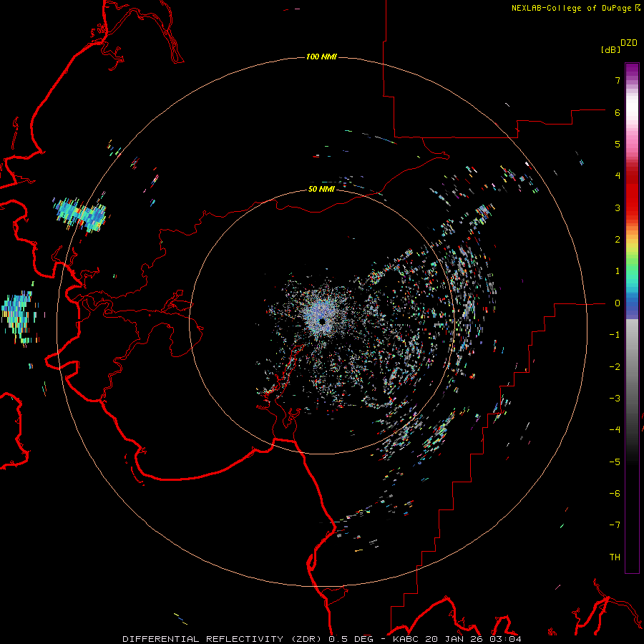Image resolution: width=644 pixels, height=644 pixels.
Task: Click the "6" value on the dB scale
Action: click(618, 112)
